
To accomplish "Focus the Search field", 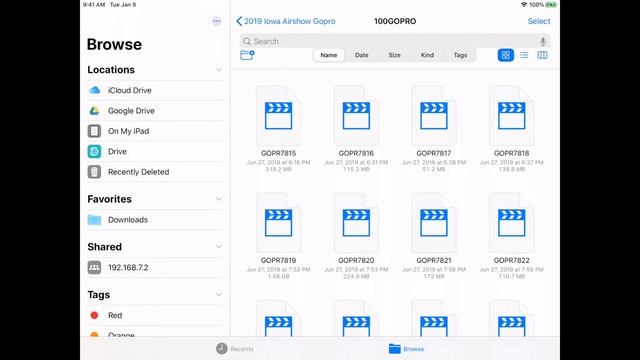I will click(395, 41).
